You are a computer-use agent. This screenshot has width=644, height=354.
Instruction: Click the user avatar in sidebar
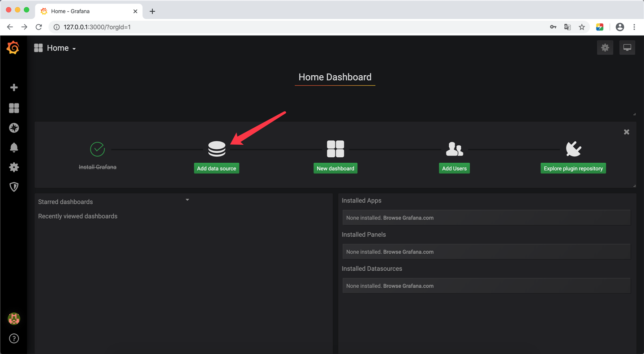pos(14,319)
